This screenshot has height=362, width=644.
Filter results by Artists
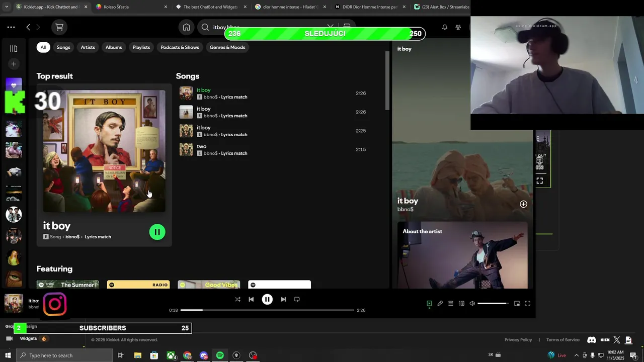[x=88, y=47]
